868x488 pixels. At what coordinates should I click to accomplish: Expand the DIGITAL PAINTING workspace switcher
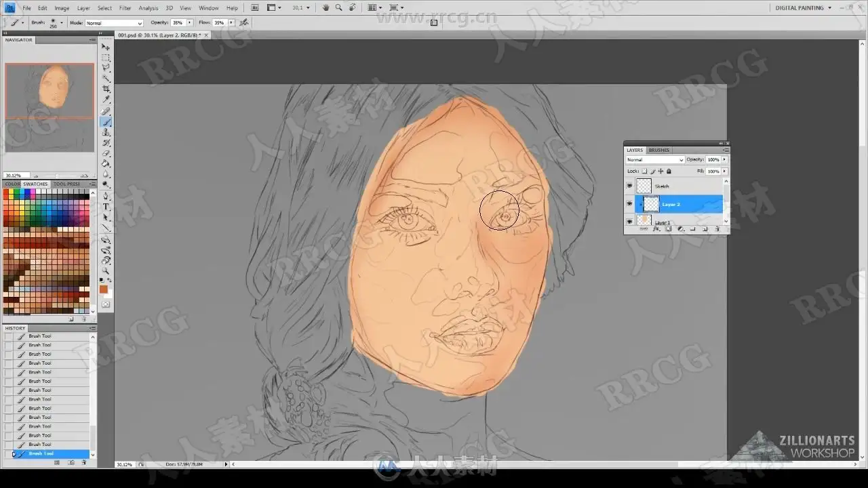804,8
